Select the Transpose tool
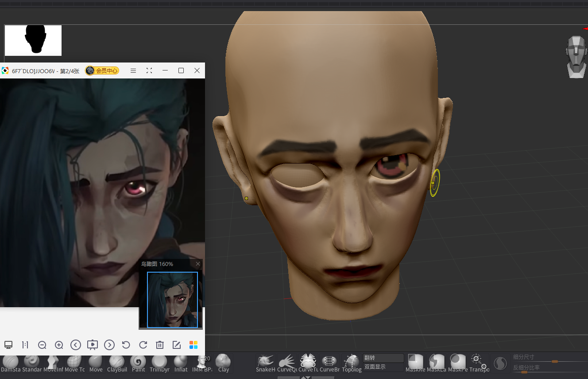Image resolution: width=588 pixels, height=379 pixels. pos(479,364)
